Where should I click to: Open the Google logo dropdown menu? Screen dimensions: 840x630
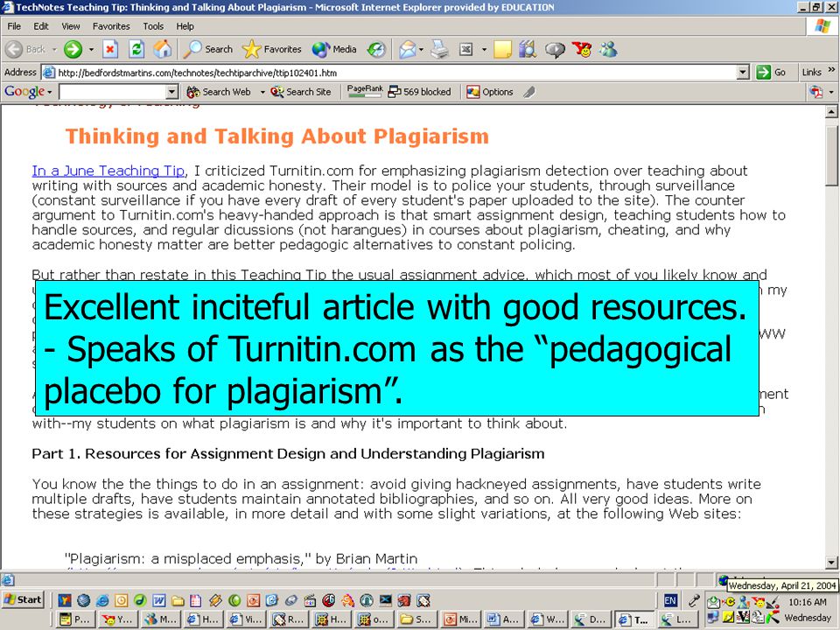pyautogui.click(x=28, y=92)
